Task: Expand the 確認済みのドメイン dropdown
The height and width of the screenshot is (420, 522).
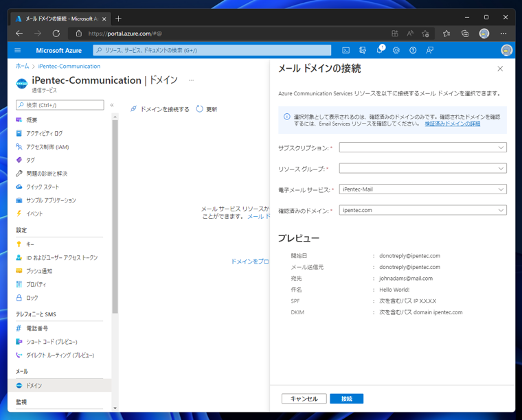Action: coord(423,210)
